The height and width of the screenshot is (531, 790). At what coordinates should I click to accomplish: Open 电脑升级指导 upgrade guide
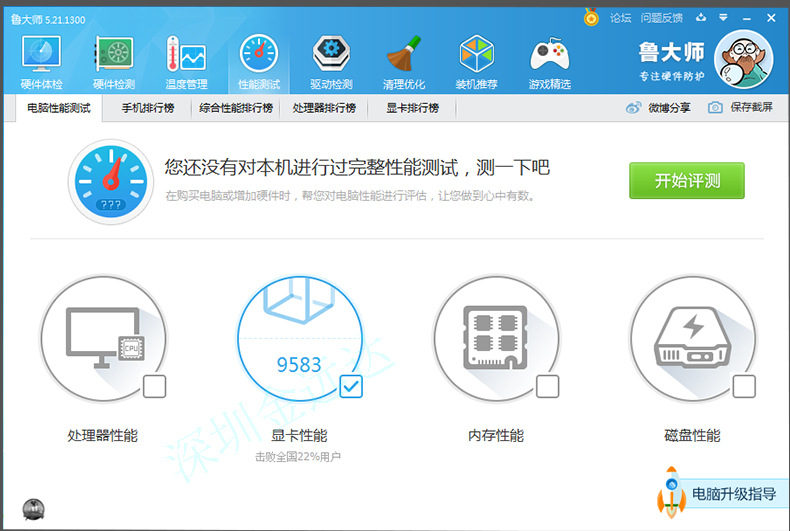[x=734, y=494]
